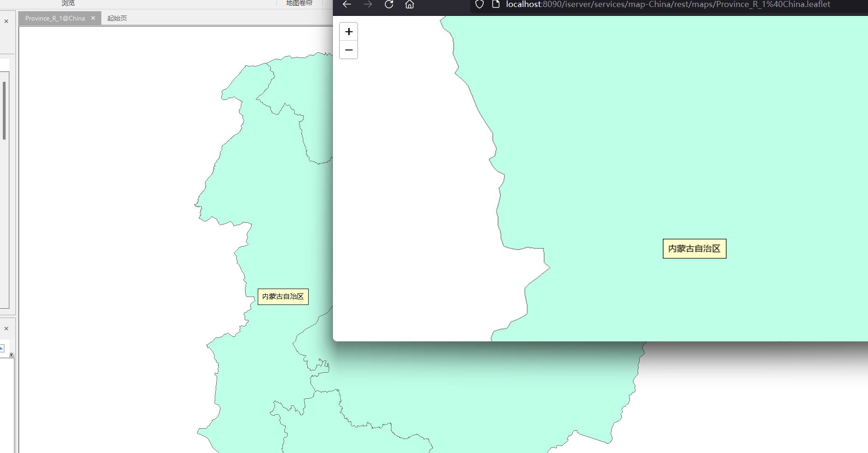Click the left panel vertical scrollbar
Image resolution: width=868 pixels, height=453 pixels.
pos(4,110)
